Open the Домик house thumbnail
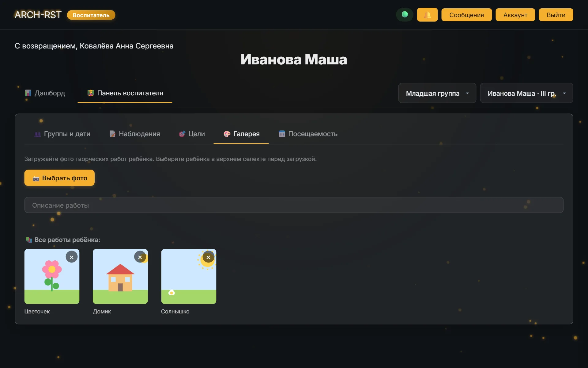Viewport: 588px width, 368px height. coord(120,276)
